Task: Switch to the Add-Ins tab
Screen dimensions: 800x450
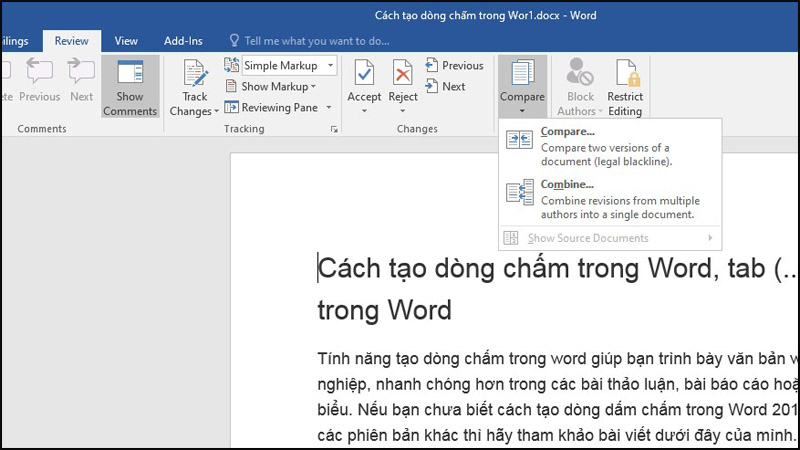Action: (x=183, y=41)
